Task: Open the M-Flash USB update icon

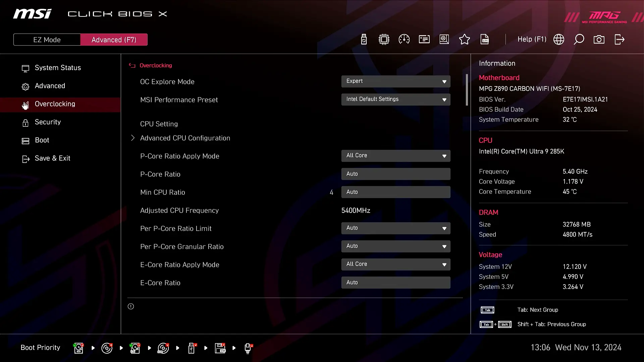Action: coord(364,40)
